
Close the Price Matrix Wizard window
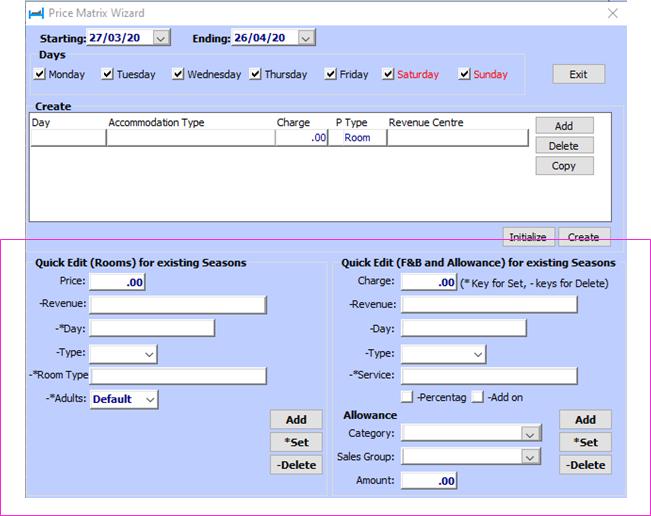[613, 13]
